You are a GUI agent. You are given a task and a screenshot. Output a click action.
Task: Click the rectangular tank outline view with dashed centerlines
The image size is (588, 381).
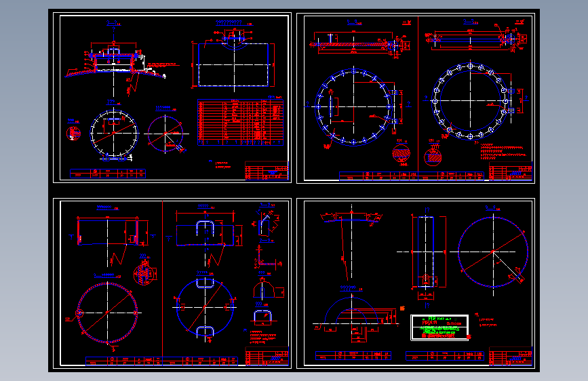[x=233, y=64]
